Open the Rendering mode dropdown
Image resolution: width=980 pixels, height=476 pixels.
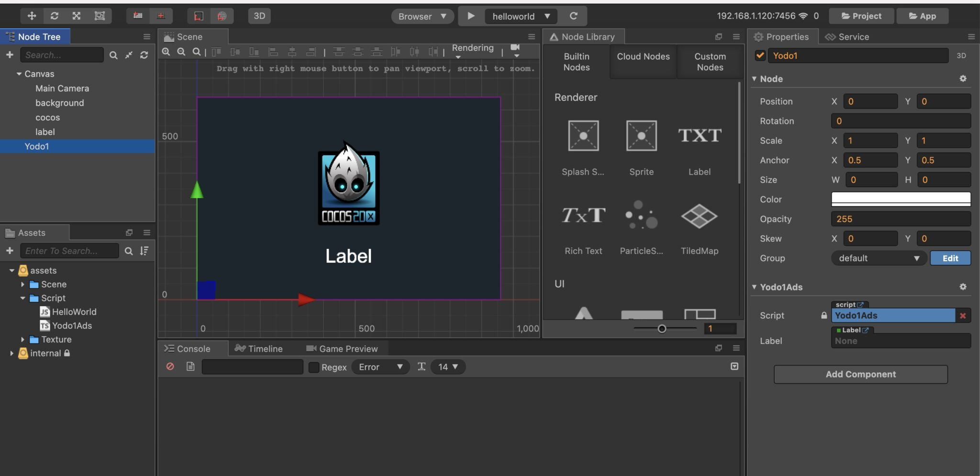(x=473, y=51)
